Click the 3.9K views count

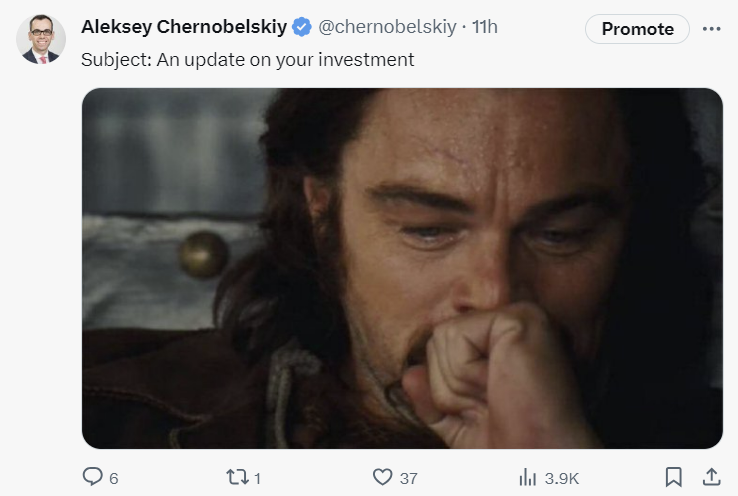click(561, 479)
